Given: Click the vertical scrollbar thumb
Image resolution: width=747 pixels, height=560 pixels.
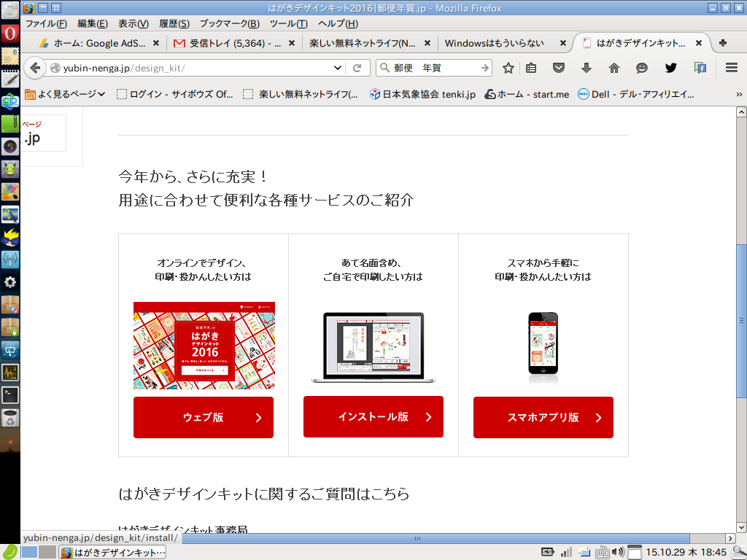Looking at the screenshot, I should click(741, 321).
